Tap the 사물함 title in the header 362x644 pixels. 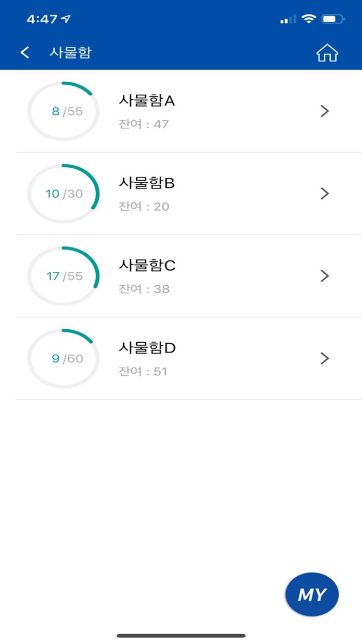70,52
